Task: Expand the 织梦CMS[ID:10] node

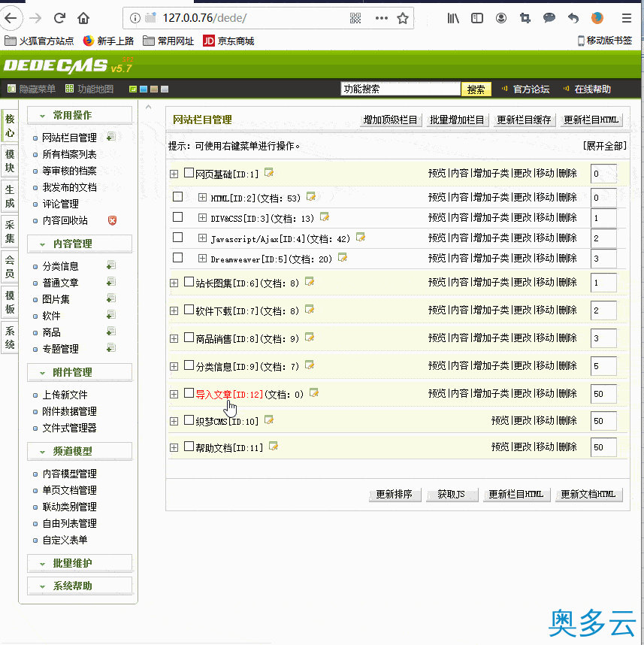Action: pos(174,422)
